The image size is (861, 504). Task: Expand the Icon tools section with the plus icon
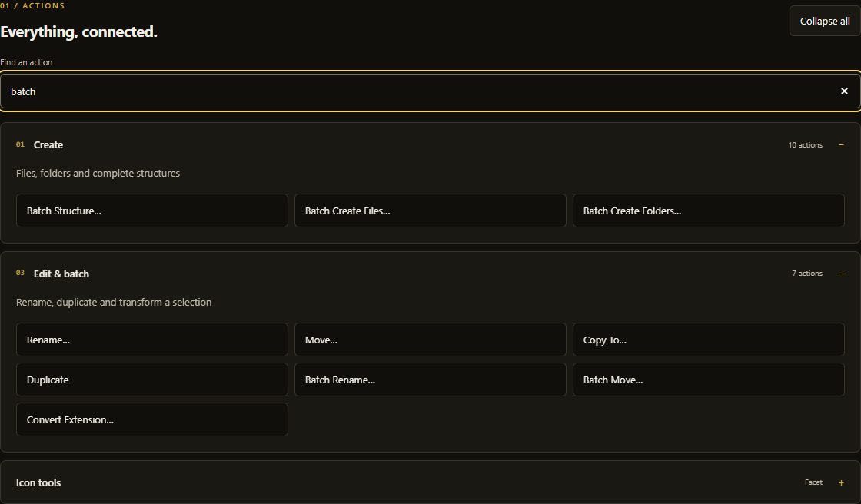pyautogui.click(x=841, y=482)
